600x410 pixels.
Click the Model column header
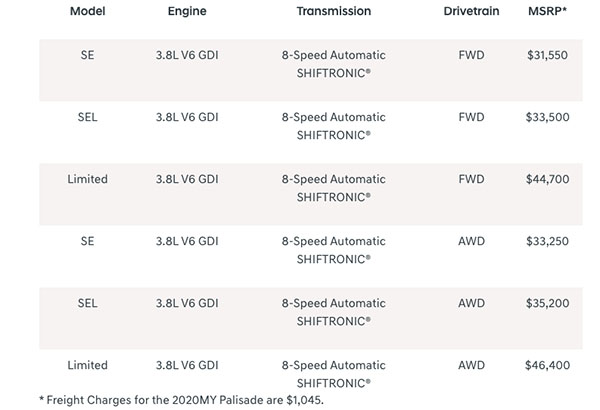click(87, 11)
